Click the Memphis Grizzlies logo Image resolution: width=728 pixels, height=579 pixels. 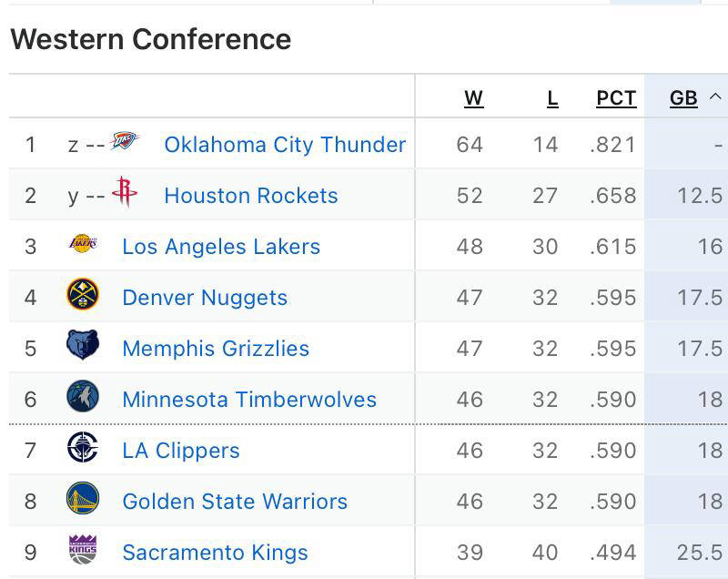85,348
